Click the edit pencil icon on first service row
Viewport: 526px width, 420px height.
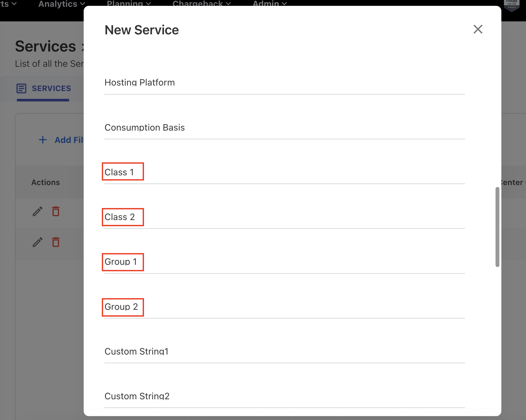click(x=37, y=211)
